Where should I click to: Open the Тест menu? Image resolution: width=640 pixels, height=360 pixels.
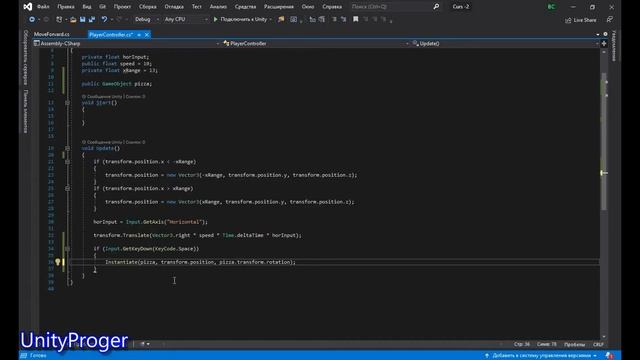point(196,7)
